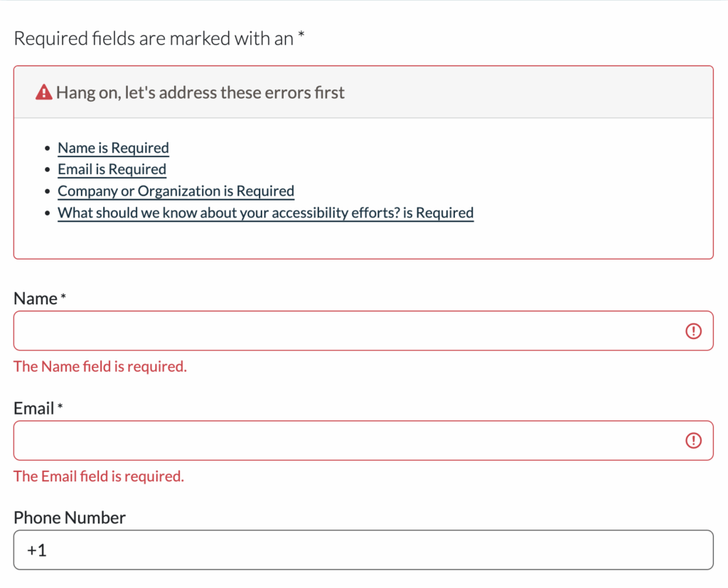Viewport: 728px width, 588px height.
Task: Go to the accessibility efforts required link
Action: click(x=265, y=213)
